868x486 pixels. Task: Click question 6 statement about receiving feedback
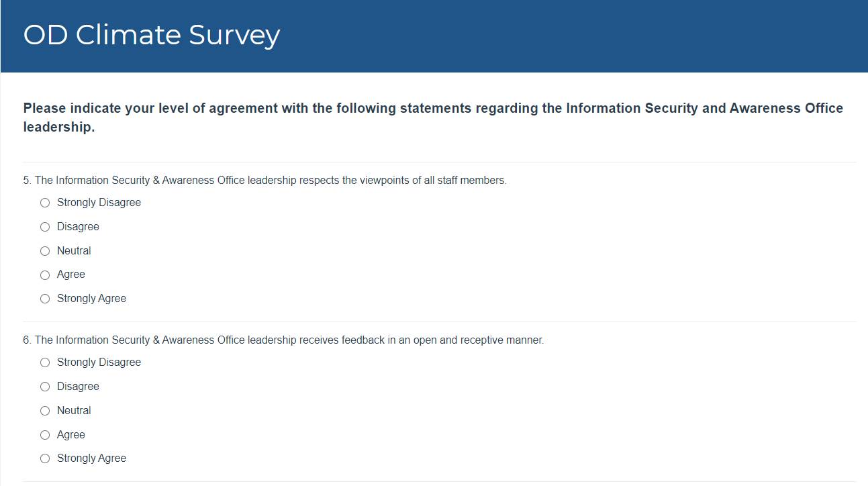(x=283, y=340)
